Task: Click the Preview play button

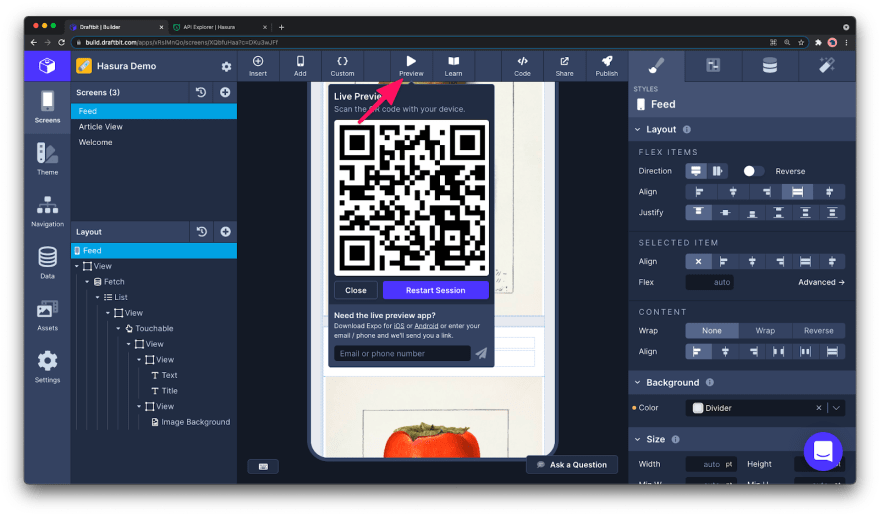Action: click(411, 66)
